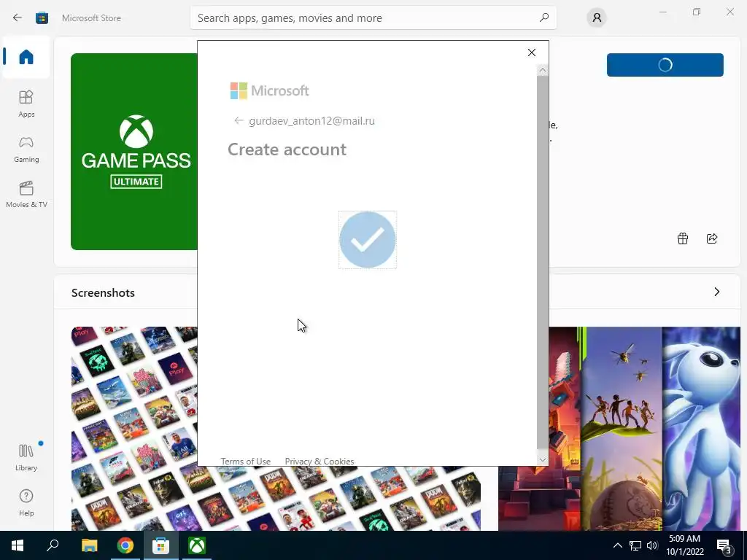Open the Library section
The height and width of the screenshot is (560, 747).
pyautogui.click(x=26, y=457)
